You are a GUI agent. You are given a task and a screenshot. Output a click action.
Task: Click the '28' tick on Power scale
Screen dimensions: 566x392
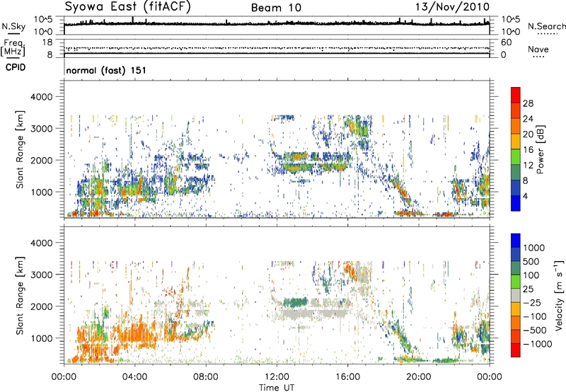coord(528,103)
